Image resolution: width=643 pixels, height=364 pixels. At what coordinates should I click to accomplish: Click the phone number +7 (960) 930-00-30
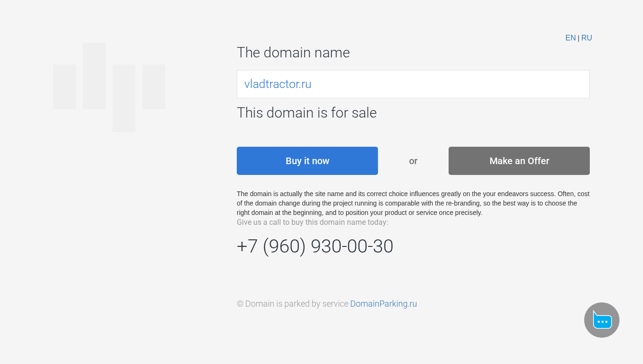[315, 246]
